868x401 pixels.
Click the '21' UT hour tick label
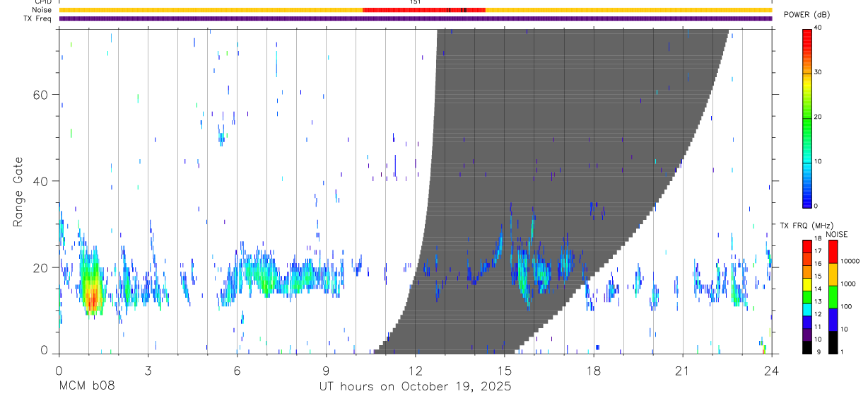683,370
